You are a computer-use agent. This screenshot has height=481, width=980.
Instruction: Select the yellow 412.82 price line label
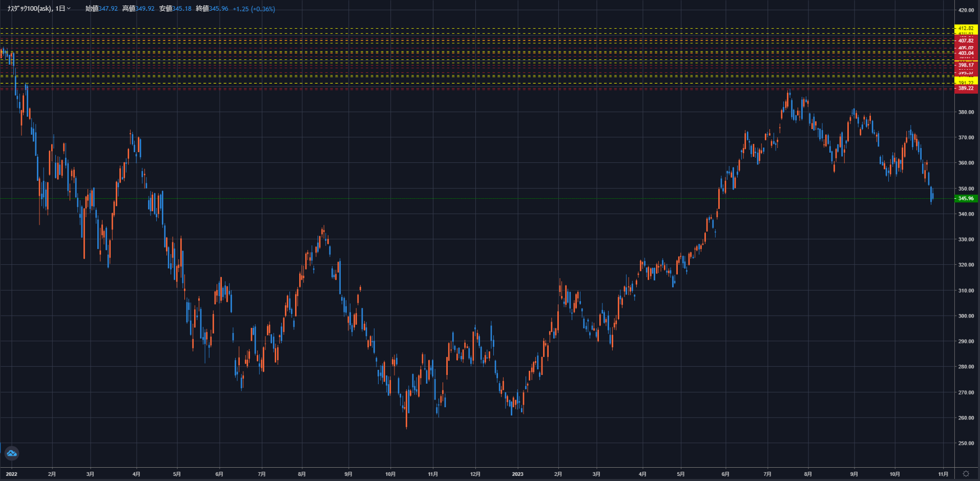966,28
